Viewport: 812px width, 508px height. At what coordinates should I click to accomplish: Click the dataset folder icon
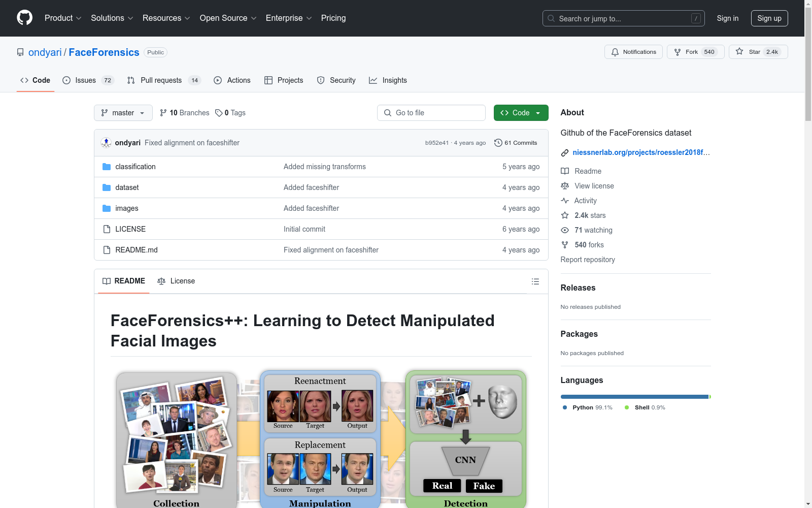(107, 187)
